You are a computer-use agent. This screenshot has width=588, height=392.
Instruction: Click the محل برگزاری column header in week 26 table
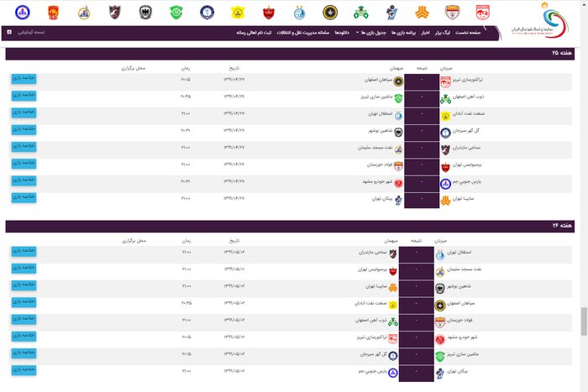(134, 241)
